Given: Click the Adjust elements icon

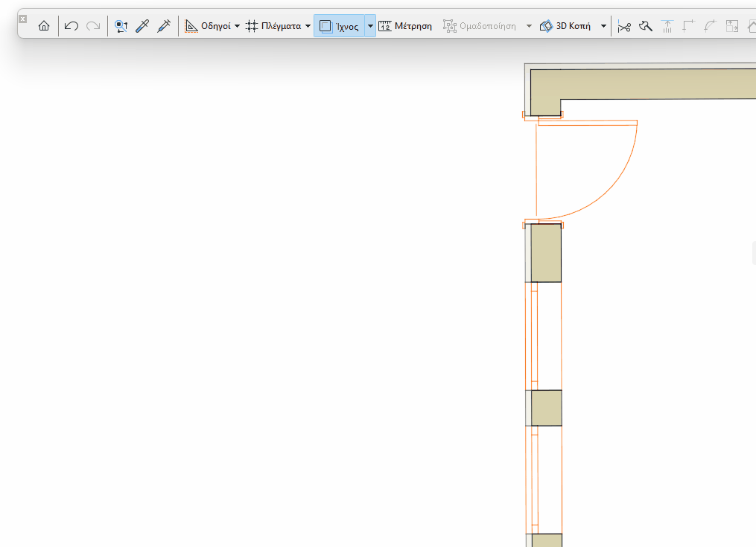Looking at the screenshot, I should (668, 26).
